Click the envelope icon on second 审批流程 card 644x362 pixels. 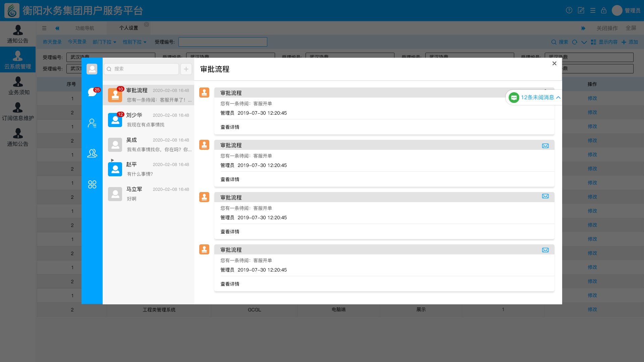click(545, 146)
